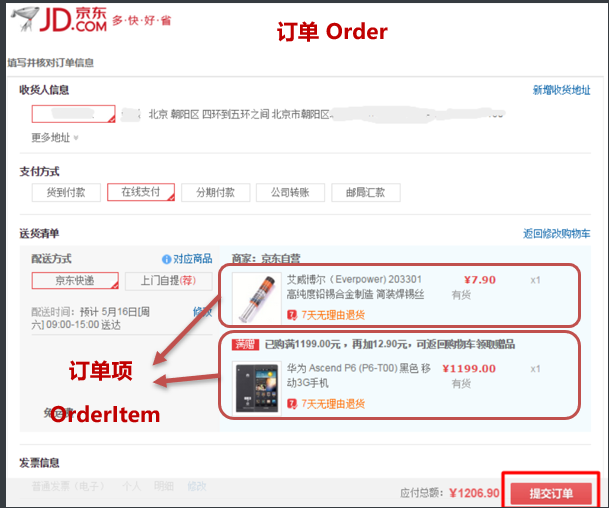Viewport: 609px width, 508px height.
Task: Click the 返回修改购物车 link
Action: click(x=557, y=233)
